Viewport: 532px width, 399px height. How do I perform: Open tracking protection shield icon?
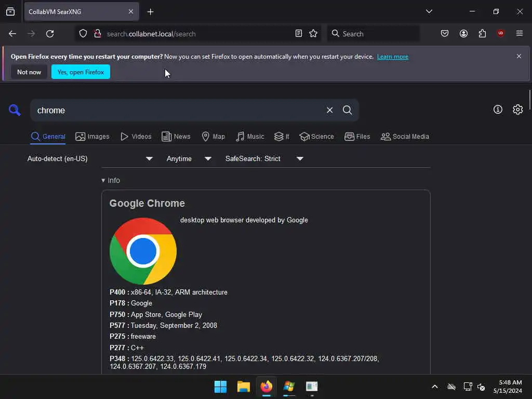[x=83, y=34]
